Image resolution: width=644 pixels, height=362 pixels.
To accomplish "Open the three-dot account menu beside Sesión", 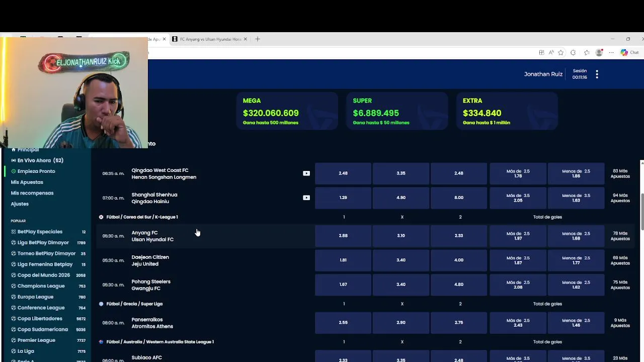I will (597, 74).
